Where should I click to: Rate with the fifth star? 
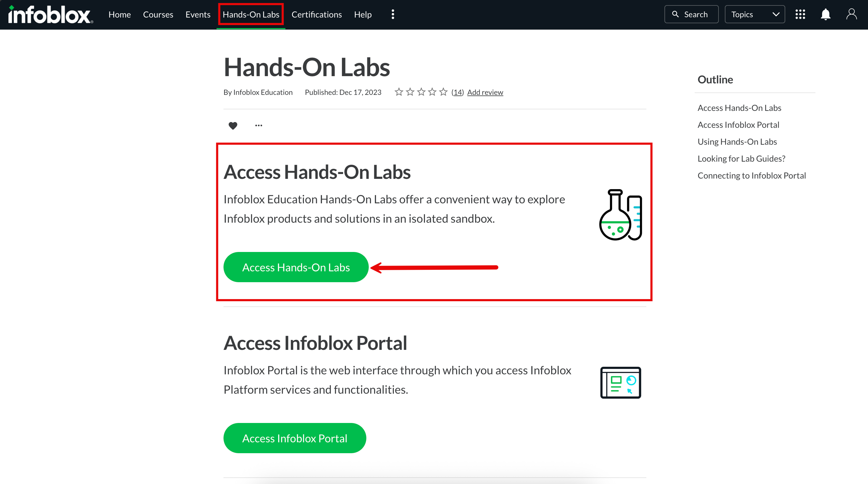(443, 92)
